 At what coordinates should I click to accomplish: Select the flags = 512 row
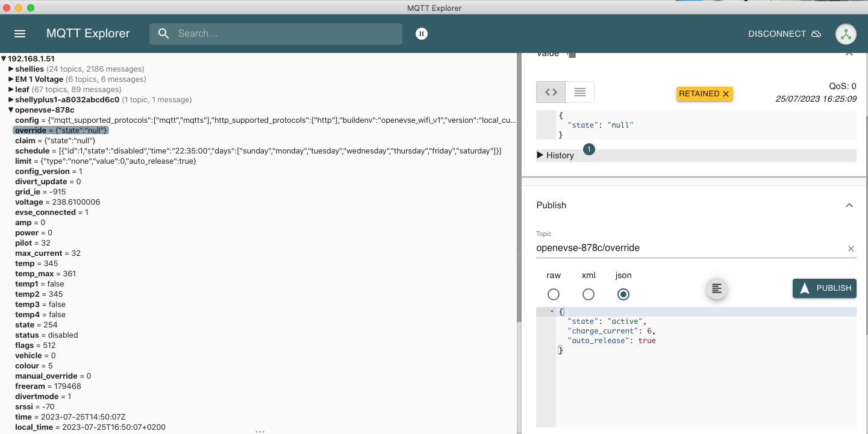tap(36, 346)
